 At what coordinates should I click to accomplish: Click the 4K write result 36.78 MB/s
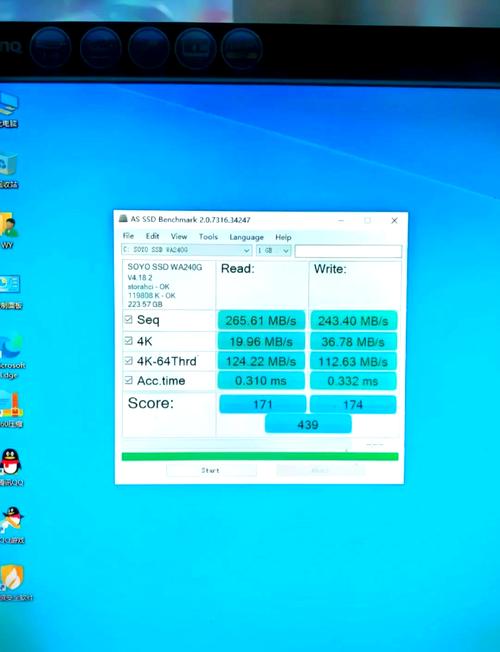pyautogui.click(x=353, y=341)
